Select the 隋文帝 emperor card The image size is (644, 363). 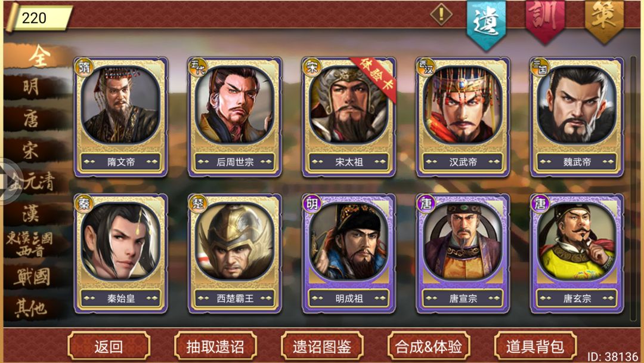[x=120, y=117]
